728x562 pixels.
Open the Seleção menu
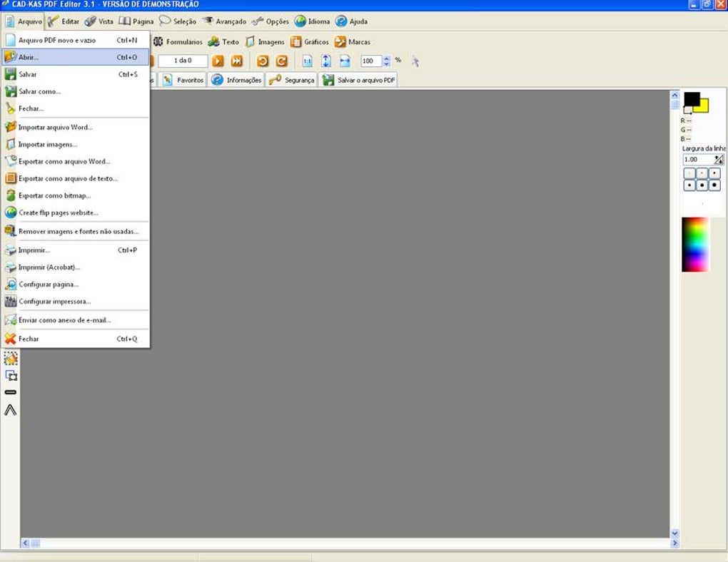tap(178, 21)
